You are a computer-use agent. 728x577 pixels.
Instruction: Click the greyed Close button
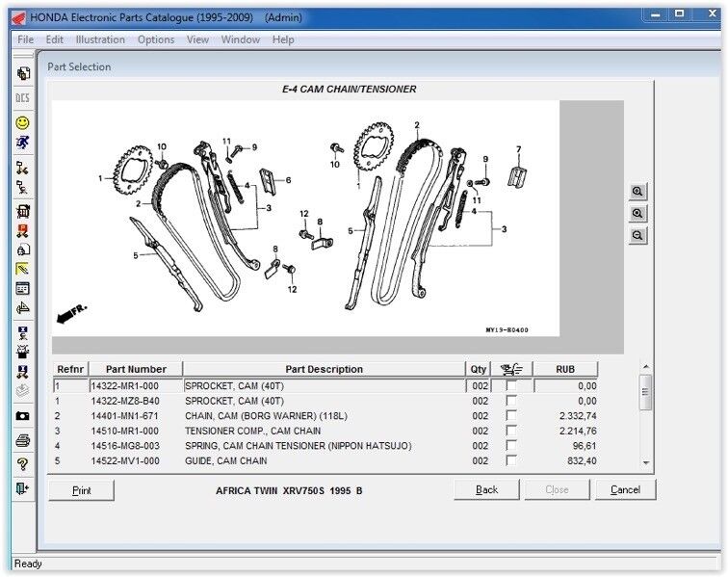point(558,489)
